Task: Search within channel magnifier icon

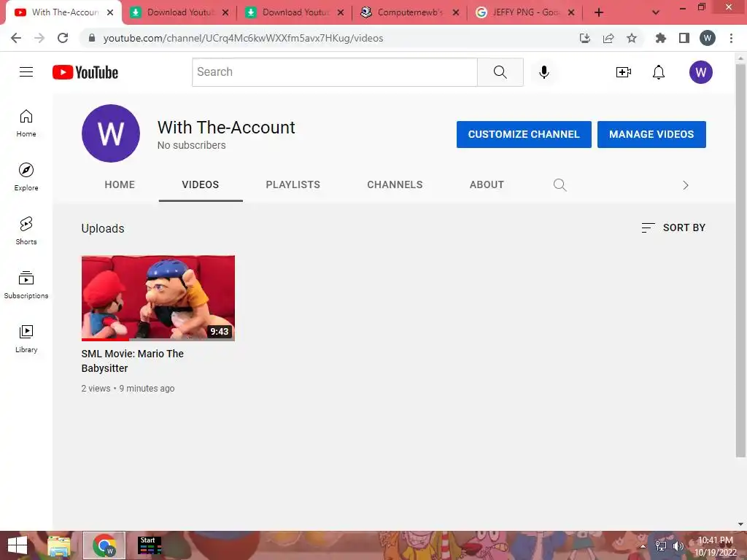Action: tap(560, 184)
